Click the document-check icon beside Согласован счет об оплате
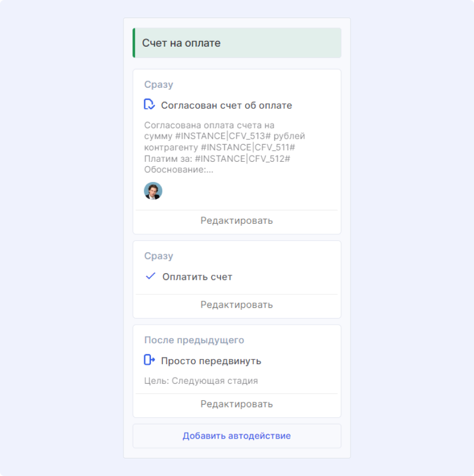474x476 pixels. point(149,105)
